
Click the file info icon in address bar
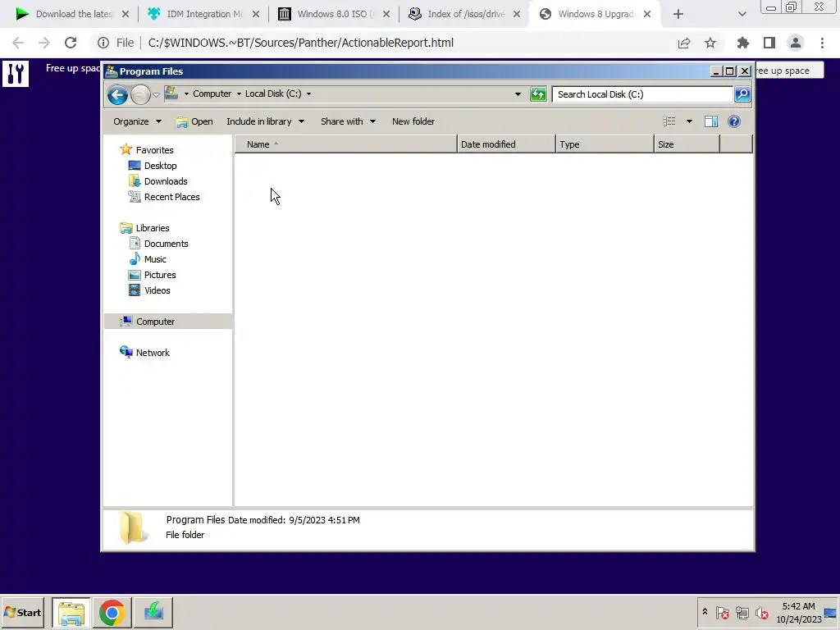point(103,43)
